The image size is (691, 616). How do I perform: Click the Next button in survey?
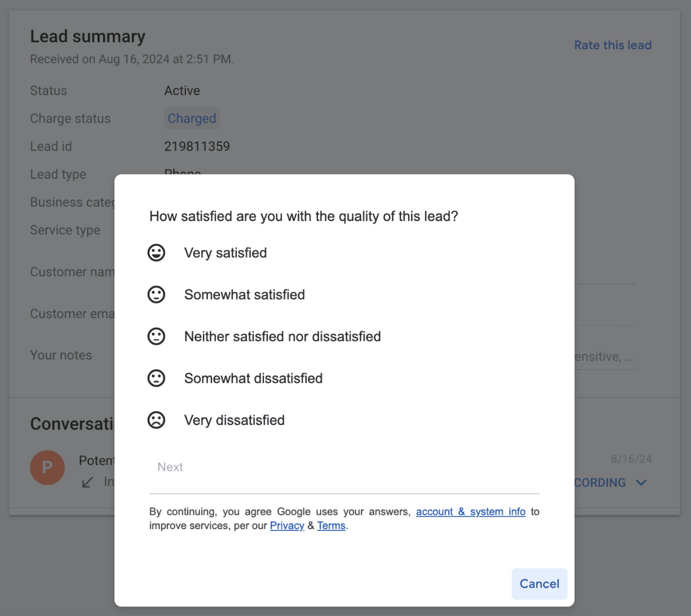[170, 467]
